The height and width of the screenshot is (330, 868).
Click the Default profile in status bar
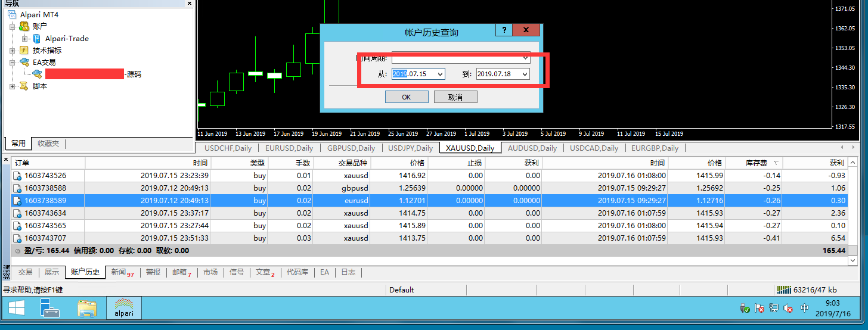click(401, 290)
